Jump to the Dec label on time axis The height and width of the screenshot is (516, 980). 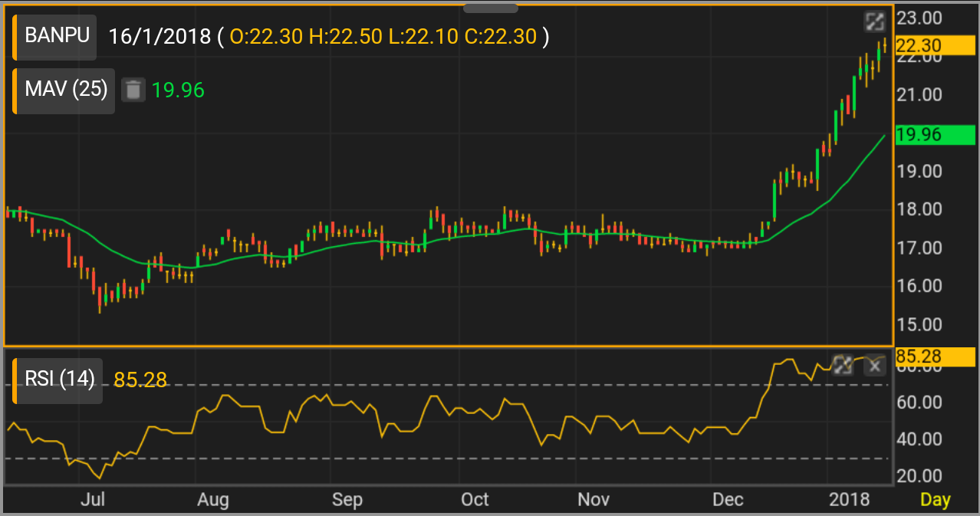click(728, 500)
